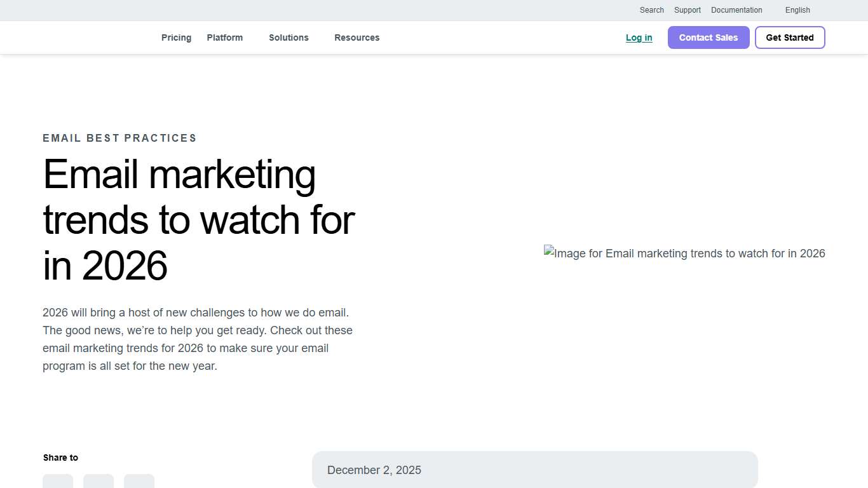Expand the Solutions menu
This screenshot has height=488, width=868.
coord(288,37)
